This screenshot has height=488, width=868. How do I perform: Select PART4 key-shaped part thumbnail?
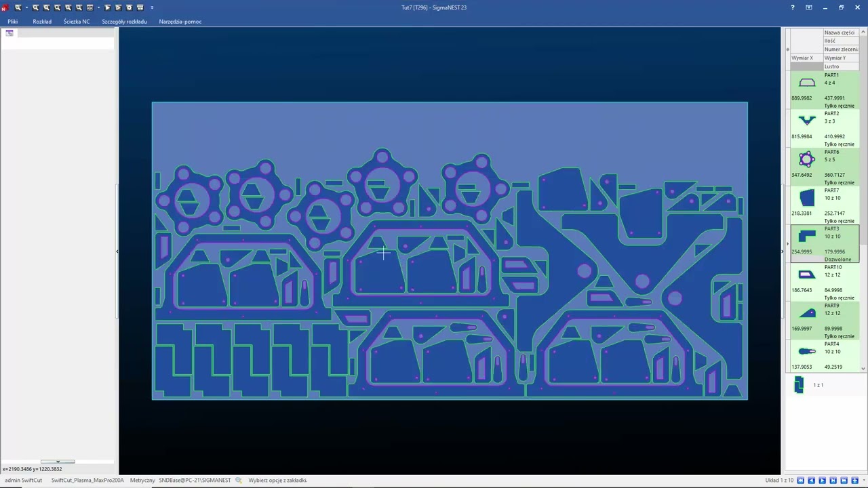(x=806, y=351)
